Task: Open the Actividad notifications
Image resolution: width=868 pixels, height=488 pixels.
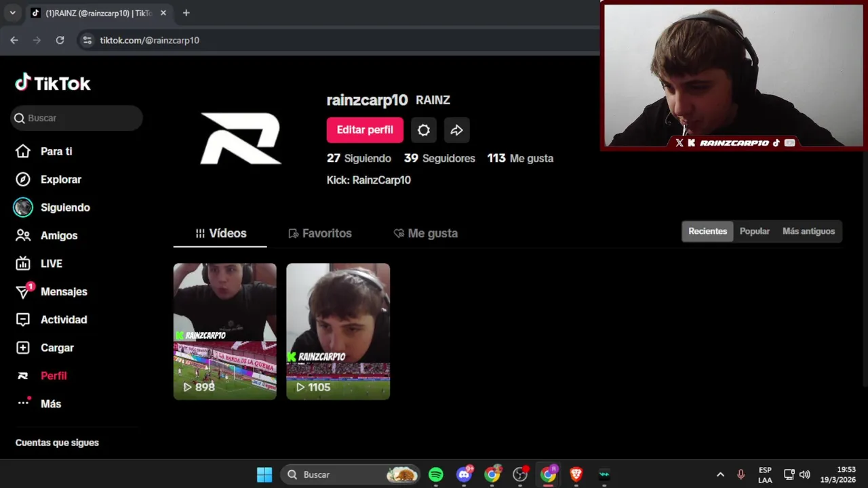Action: click(52, 319)
